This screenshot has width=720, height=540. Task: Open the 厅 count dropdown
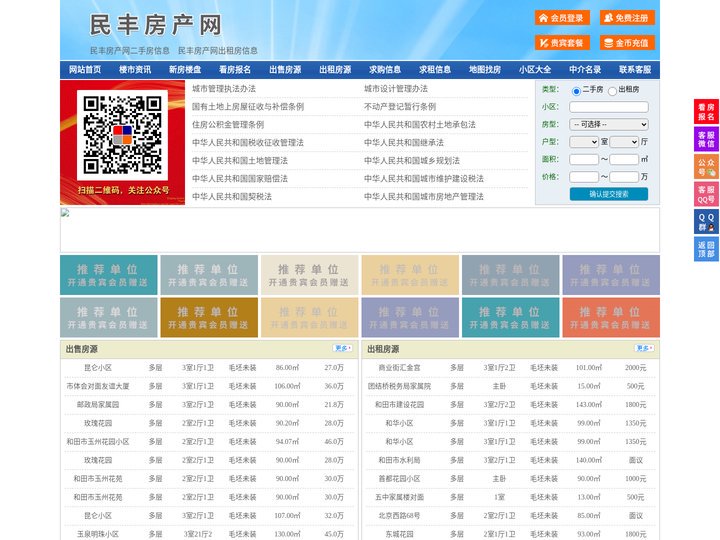(x=624, y=142)
